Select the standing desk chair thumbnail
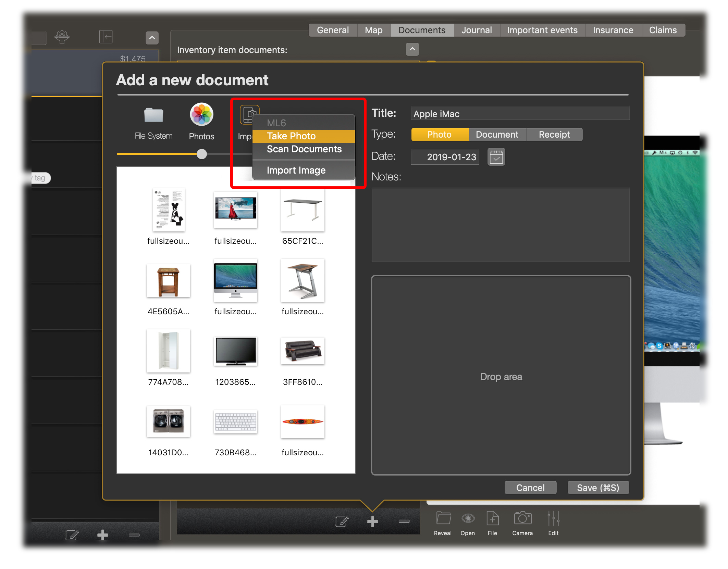 303,281
